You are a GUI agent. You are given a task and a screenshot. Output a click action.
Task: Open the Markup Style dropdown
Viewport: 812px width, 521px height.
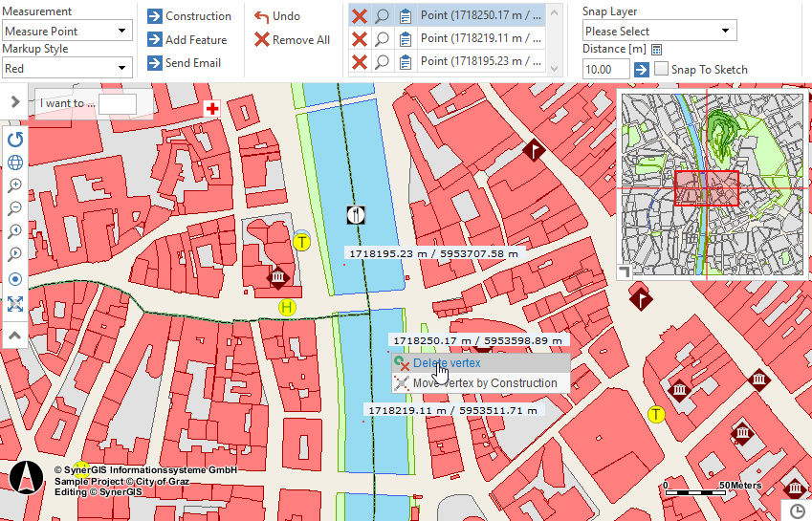(x=67, y=69)
